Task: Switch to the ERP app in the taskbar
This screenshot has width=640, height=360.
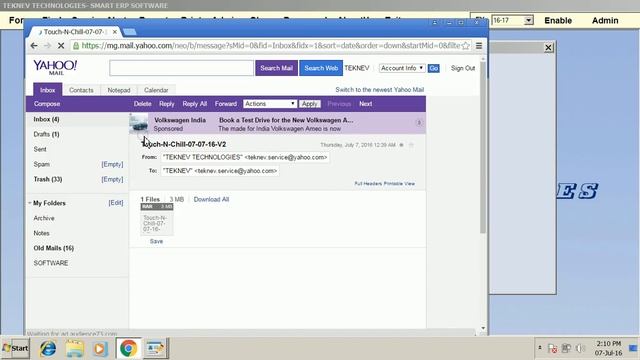Action: click(x=156, y=348)
